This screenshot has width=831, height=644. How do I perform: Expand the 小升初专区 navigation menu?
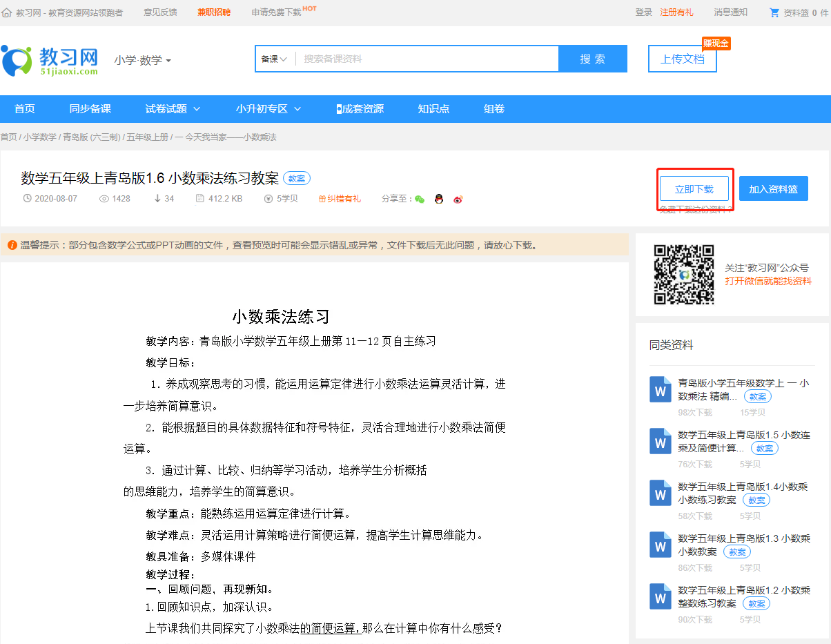268,109
